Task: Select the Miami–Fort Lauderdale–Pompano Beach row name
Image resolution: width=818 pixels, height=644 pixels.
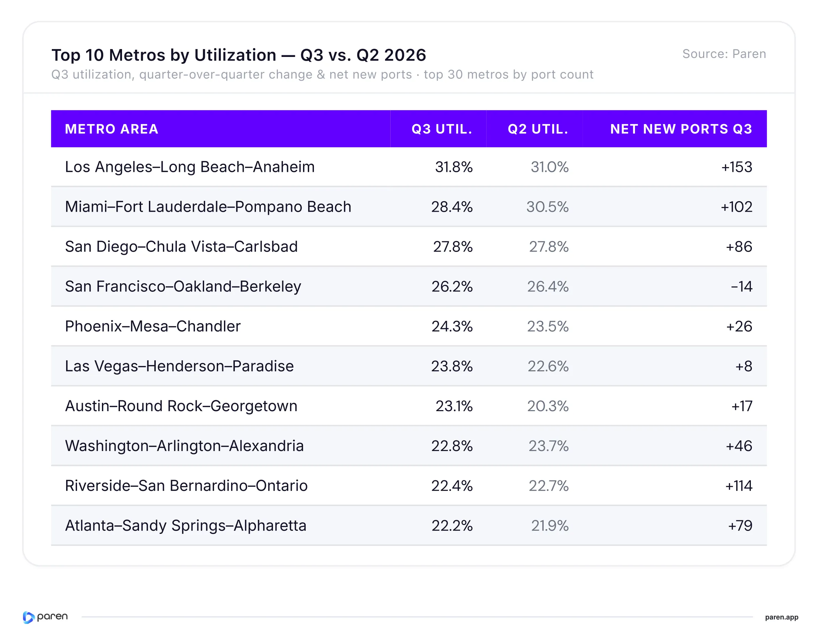Action: pos(208,207)
